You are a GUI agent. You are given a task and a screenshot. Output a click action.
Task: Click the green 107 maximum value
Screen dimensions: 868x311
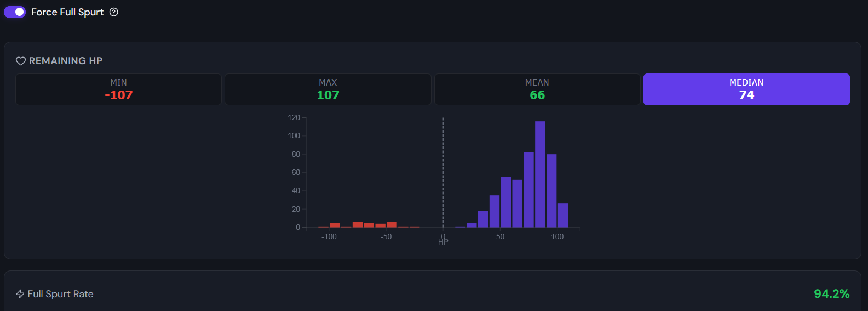(328, 95)
